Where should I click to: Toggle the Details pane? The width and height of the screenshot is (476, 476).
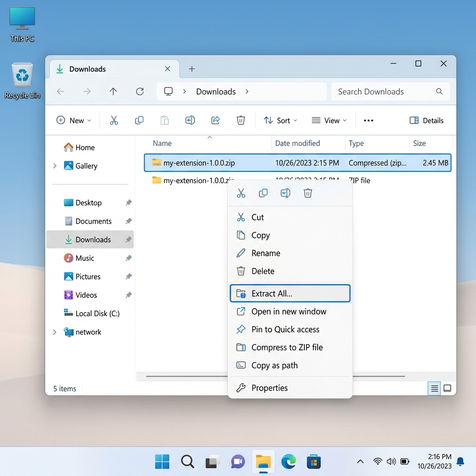click(426, 120)
